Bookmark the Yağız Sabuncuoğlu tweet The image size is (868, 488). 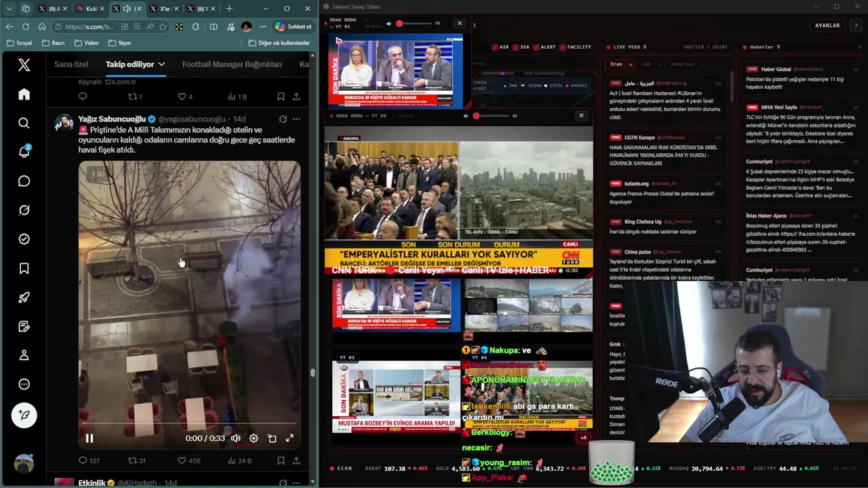281,461
